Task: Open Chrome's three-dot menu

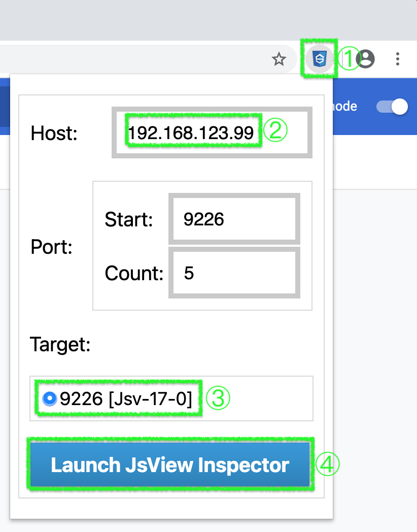Action: click(x=398, y=59)
